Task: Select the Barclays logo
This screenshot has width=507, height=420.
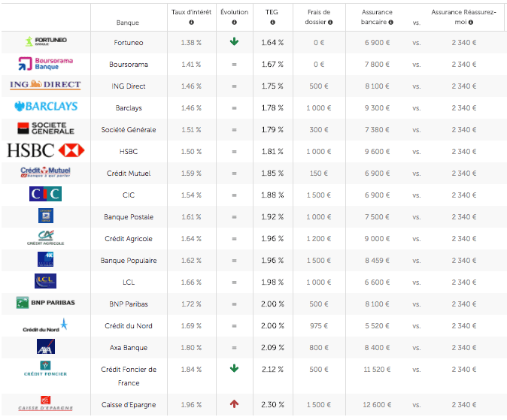Action: coord(45,107)
